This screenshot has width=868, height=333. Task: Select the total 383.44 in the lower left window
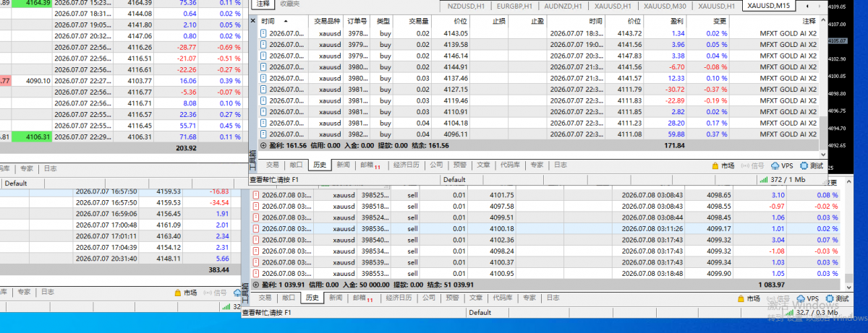tap(218, 269)
